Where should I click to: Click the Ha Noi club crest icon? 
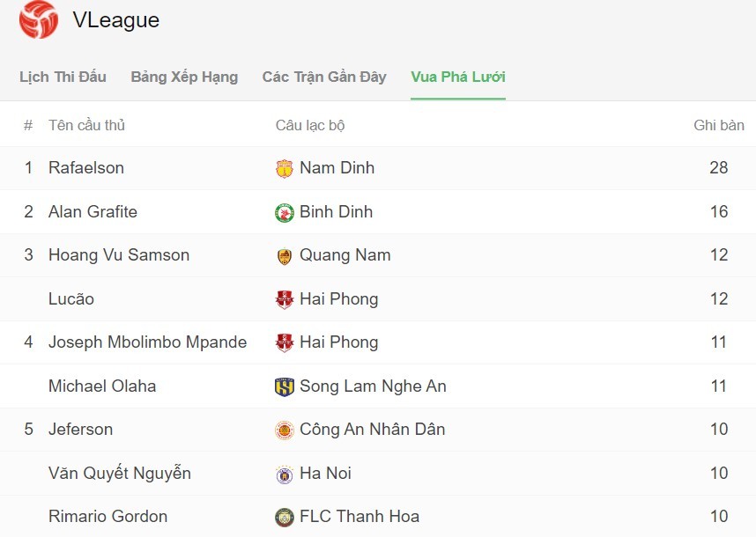pyautogui.click(x=284, y=474)
